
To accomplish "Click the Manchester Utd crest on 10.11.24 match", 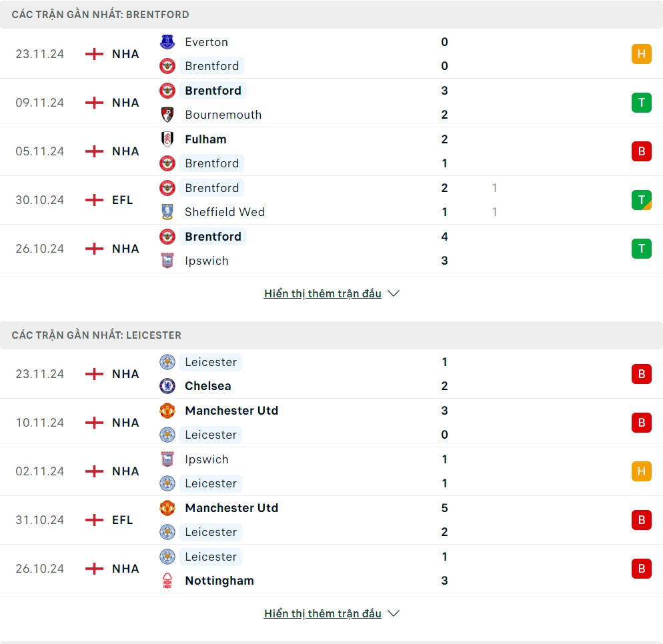I will tap(167, 411).
